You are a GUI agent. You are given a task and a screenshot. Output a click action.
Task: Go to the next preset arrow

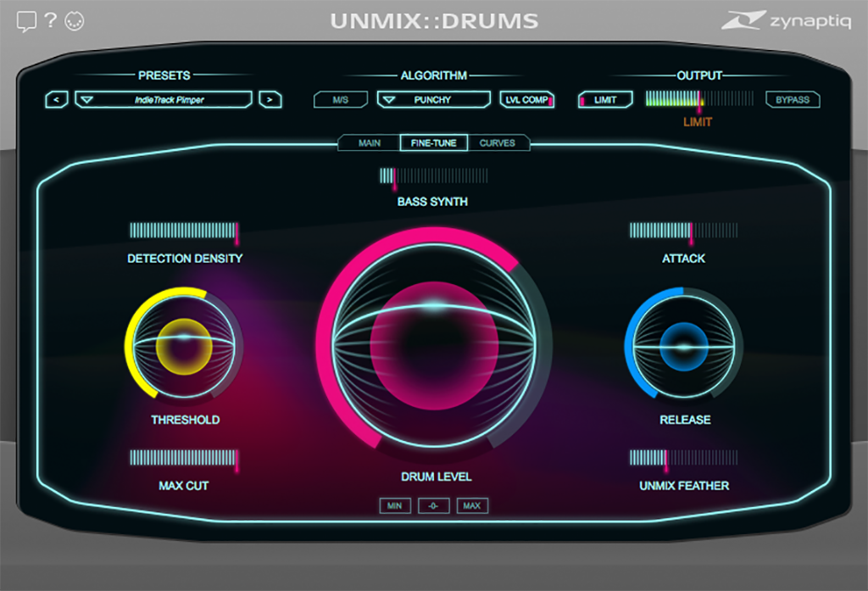click(x=270, y=100)
